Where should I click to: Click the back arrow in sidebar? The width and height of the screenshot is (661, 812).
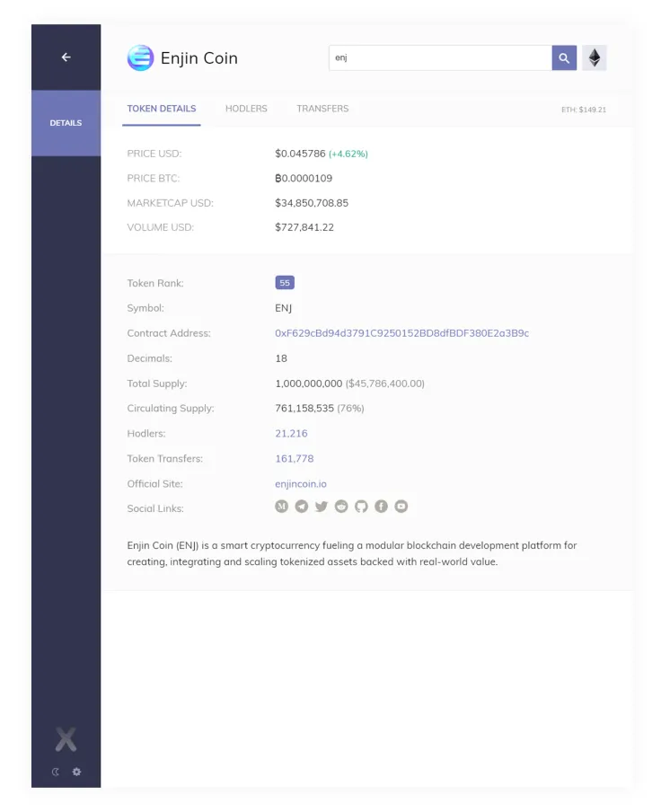coord(66,57)
